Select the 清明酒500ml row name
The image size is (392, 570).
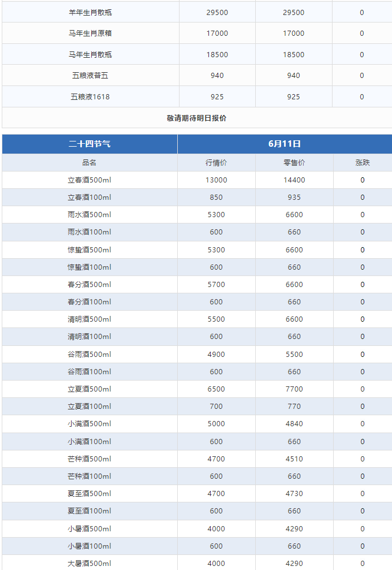(x=89, y=319)
